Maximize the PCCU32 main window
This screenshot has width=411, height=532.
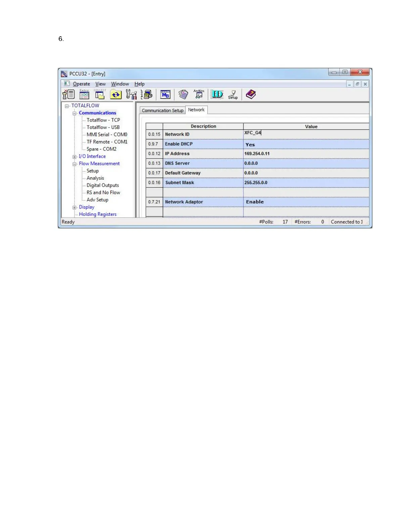pyautogui.click(x=345, y=72)
